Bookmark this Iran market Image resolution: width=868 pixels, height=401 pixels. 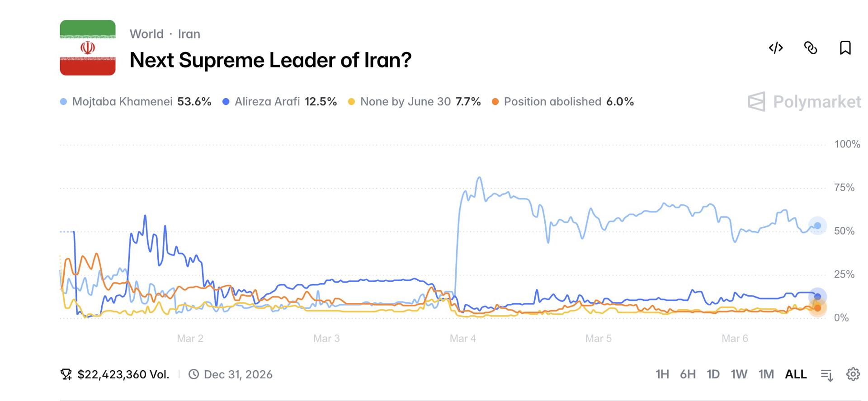click(845, 48)
